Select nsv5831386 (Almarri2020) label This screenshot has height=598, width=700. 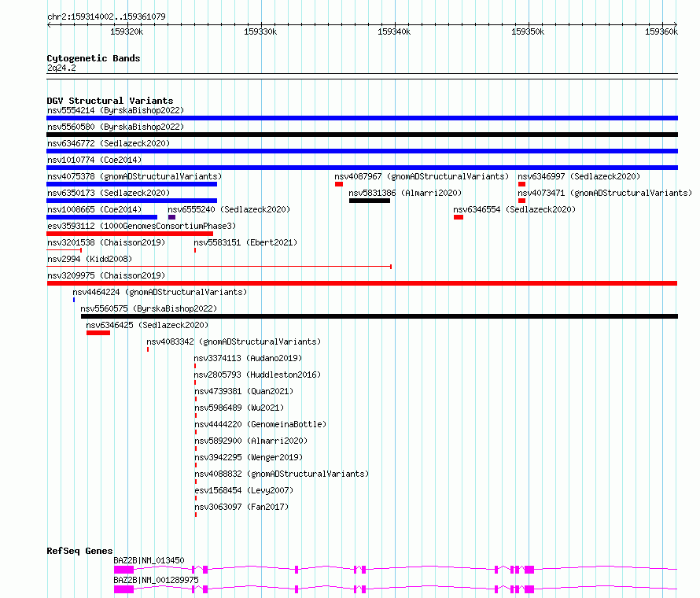405,193
